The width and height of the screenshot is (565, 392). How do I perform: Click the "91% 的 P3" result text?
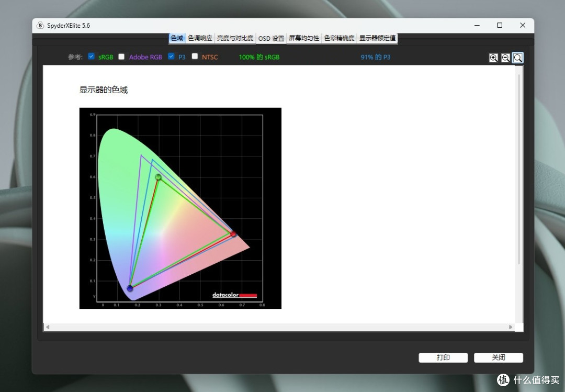(376, 57)
